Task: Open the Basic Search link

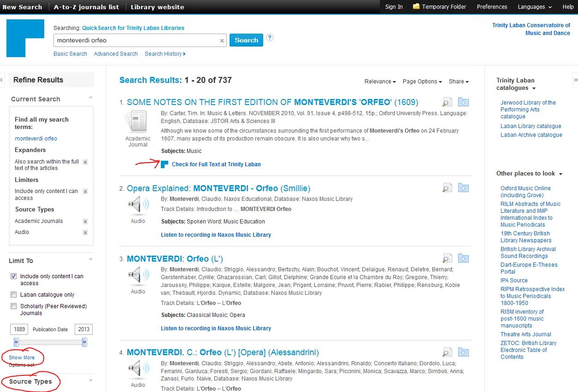Action: coord(70,54)
